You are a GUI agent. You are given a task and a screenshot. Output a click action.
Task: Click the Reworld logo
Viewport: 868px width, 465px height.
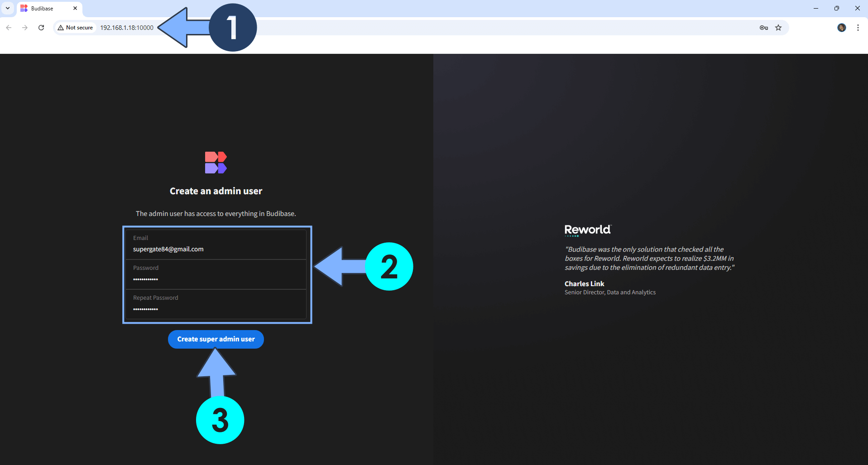point(588,230)
